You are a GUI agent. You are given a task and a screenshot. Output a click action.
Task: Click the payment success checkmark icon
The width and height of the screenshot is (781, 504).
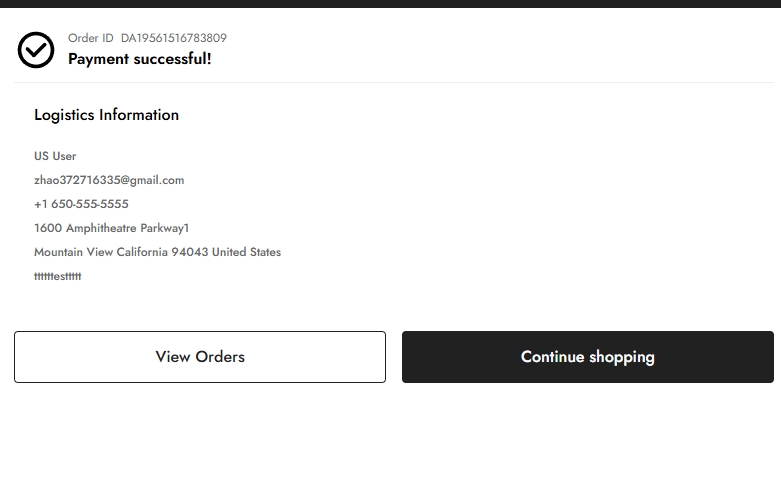coord(36,50)
